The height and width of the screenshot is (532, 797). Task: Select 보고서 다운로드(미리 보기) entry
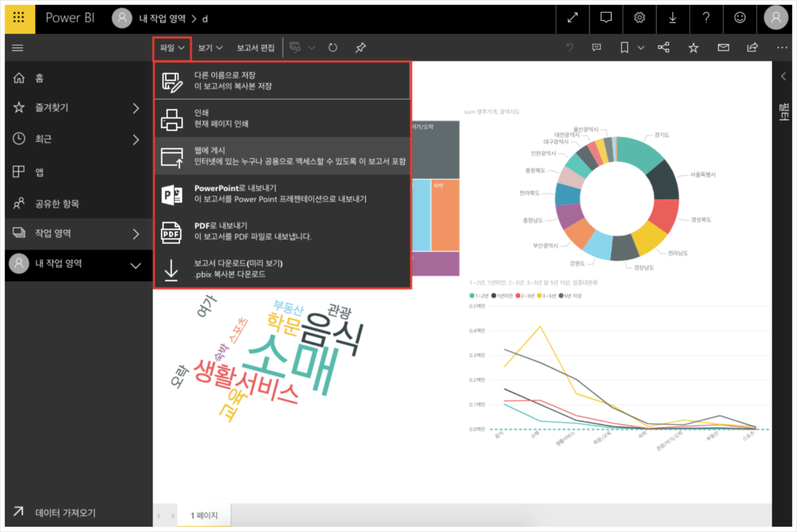[x=282, y=268]
